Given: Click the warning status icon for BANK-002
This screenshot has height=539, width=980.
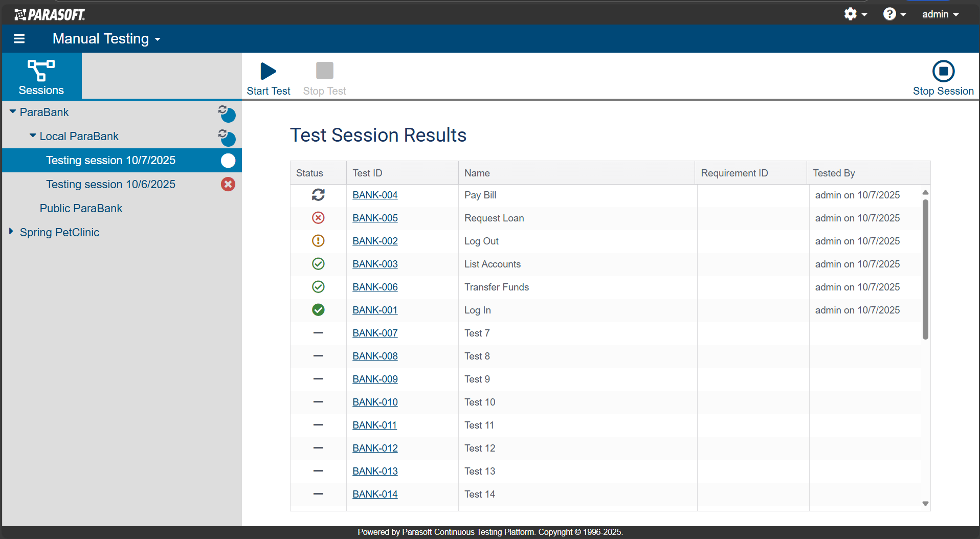Looking at the screenshot, I should point(318,241).
